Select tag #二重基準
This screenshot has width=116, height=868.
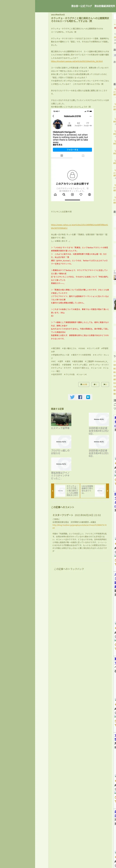89,361
